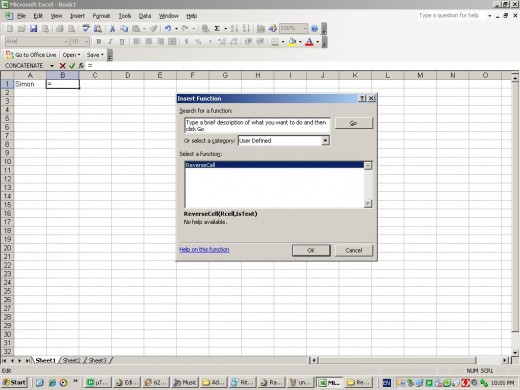The width and height of the screenshot is (520, 390).
Task: Click the Undo arrow icon
Action: 168,29
